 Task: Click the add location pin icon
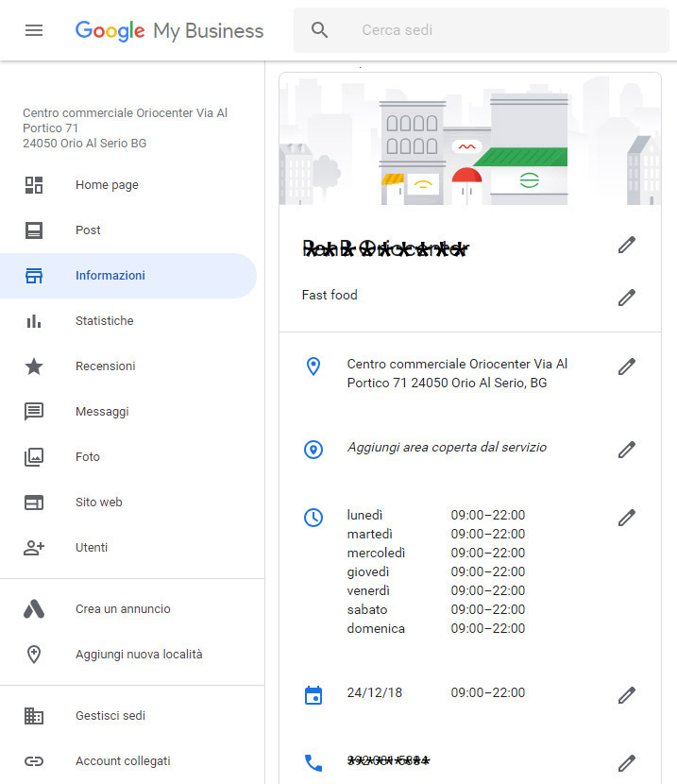[x=34, y=655]
